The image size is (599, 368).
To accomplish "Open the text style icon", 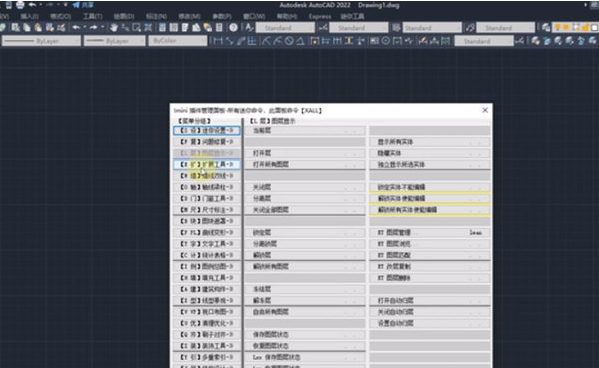I will 249,28.
